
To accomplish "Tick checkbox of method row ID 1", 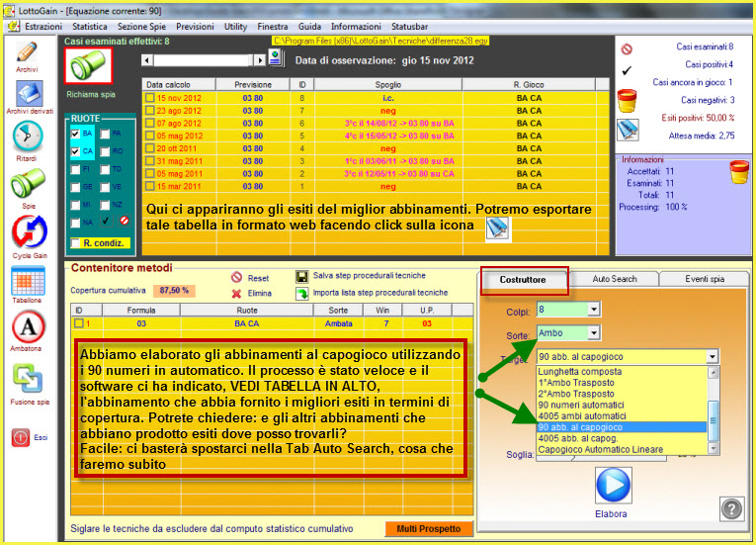I will 78,323.
